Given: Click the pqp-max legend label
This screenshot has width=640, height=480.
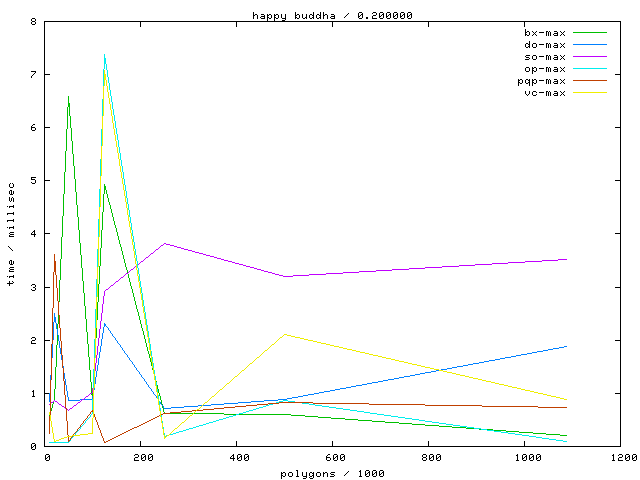Looking at the screenshot, I should (541, 81).
